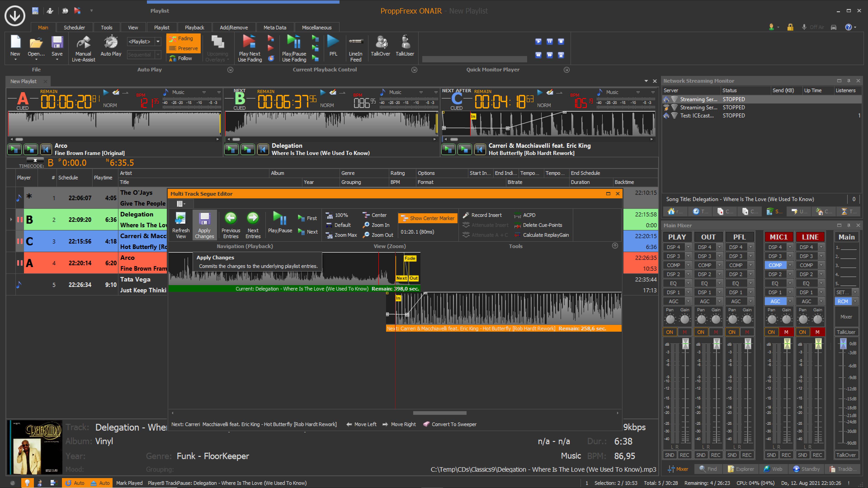
Task: Toggle Show Center Marker
Action: click(428, 218)
